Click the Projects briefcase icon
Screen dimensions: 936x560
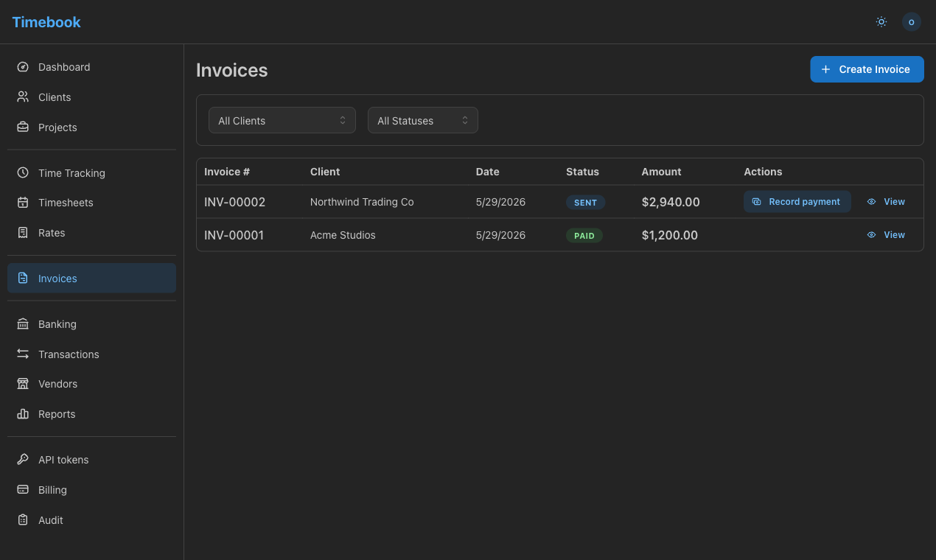point(23,127)
